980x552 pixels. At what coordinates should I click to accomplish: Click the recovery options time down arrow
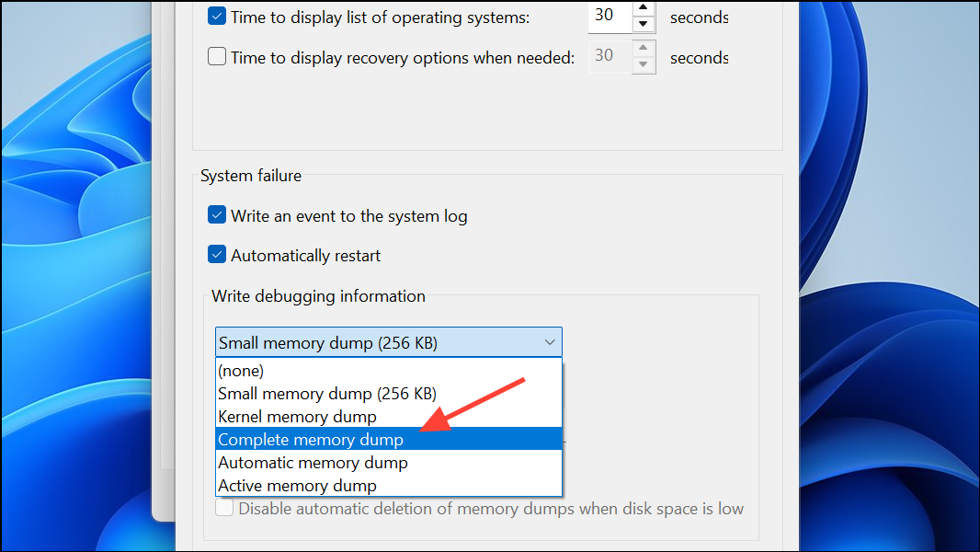[643, 63]
